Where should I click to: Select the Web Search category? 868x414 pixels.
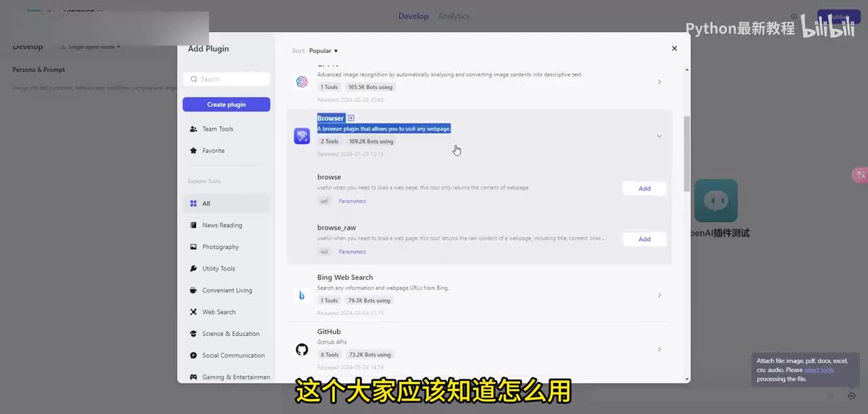point(226,312)
